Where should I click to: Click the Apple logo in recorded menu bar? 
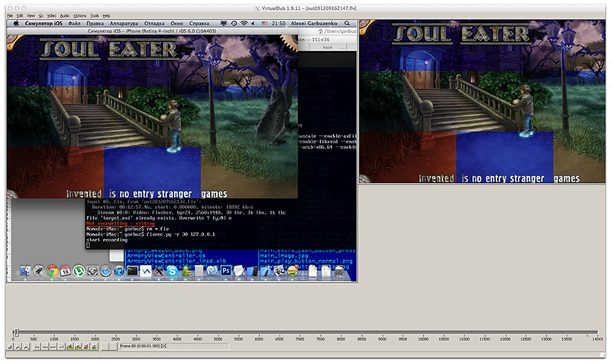pos(16,24)
